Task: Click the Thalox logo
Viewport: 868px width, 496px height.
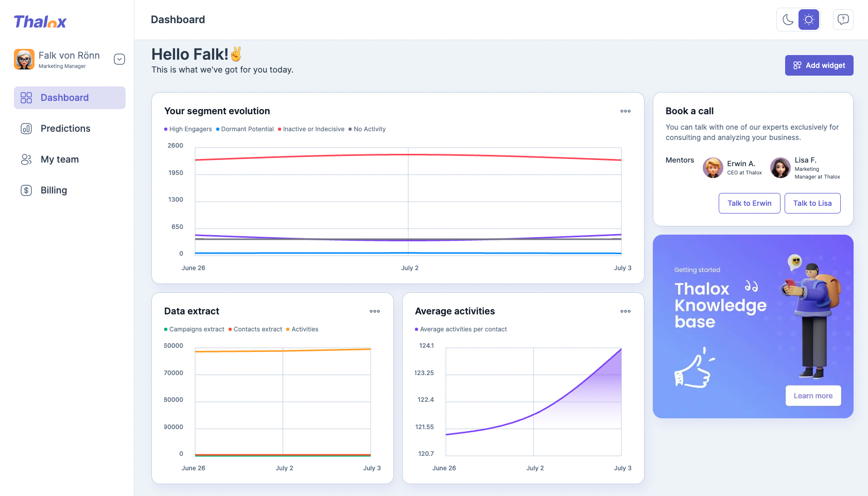Action: 40,22
